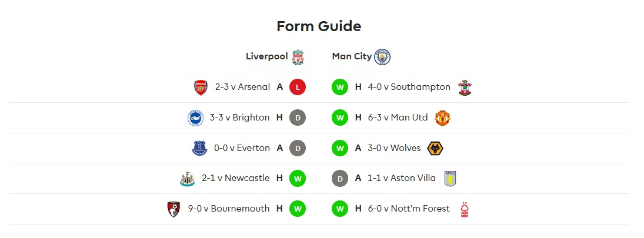Image resolution: width=644 pixels, height=238 pixels.
Task: Click the red L result badge for Arsenal
Action: click(298, 87)
